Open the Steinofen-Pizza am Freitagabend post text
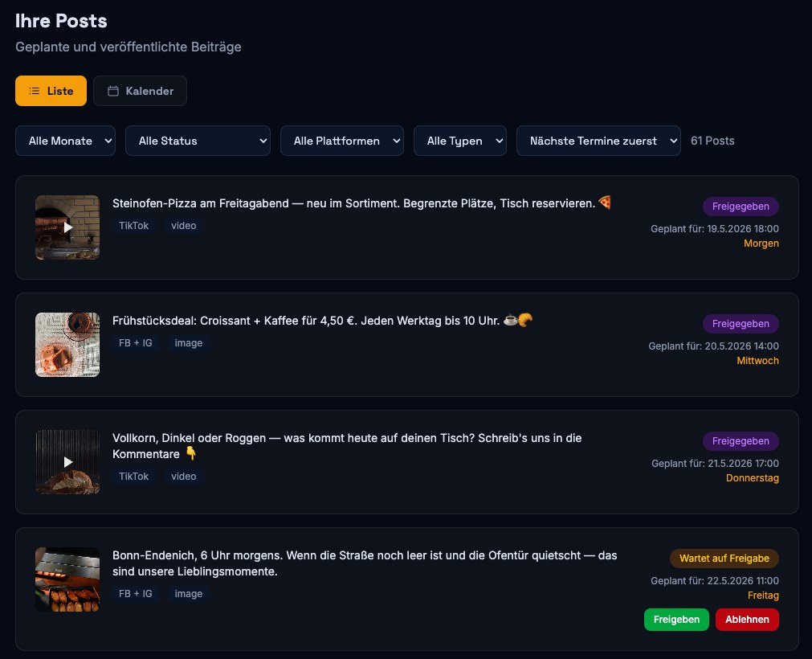This screenshot has width=812, height=659. click(x=361, y=203)
